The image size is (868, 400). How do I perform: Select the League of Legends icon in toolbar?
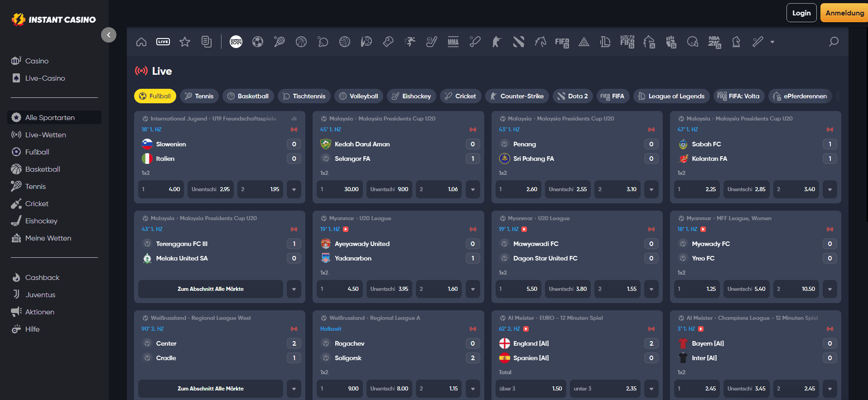[x=606, y=42]
